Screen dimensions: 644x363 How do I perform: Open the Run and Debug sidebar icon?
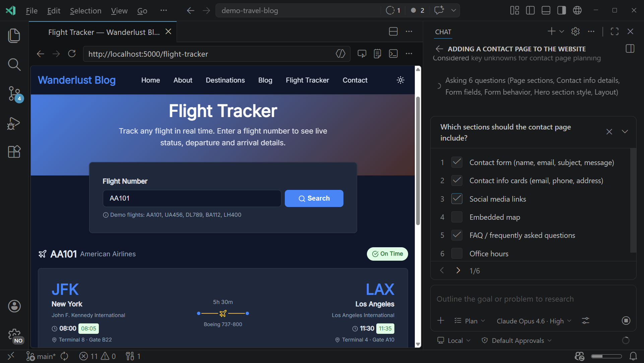click(15, 123)
